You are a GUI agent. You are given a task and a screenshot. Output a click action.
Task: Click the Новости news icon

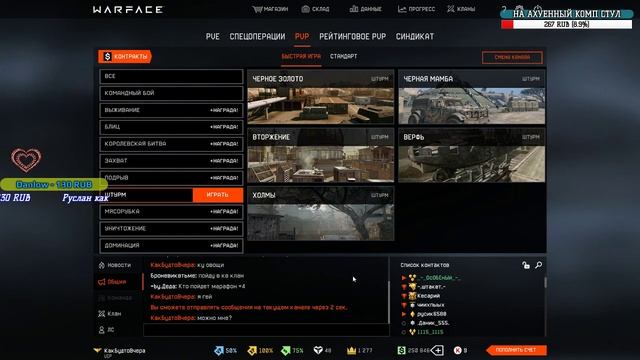(102, 265)
